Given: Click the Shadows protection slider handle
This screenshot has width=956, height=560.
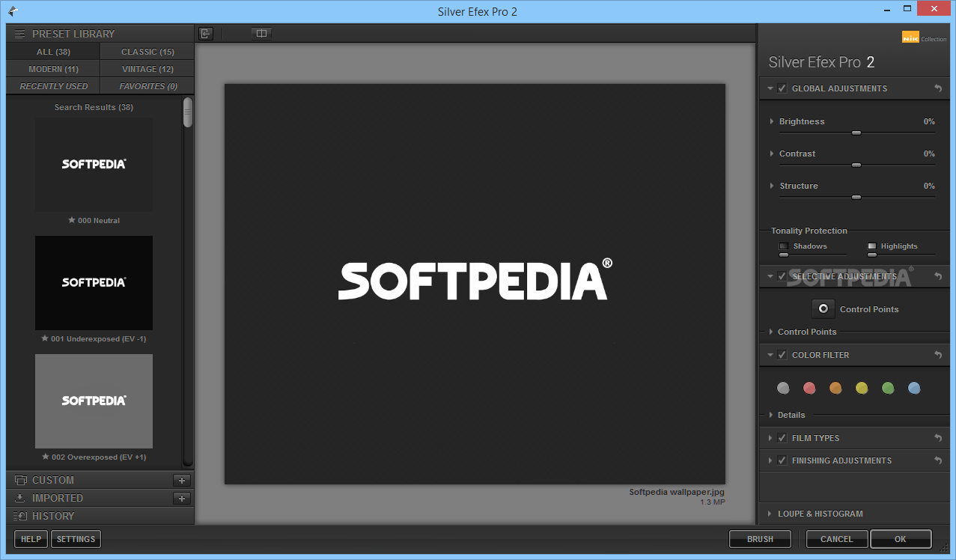Looking at the screenshot, I should 784,255.
